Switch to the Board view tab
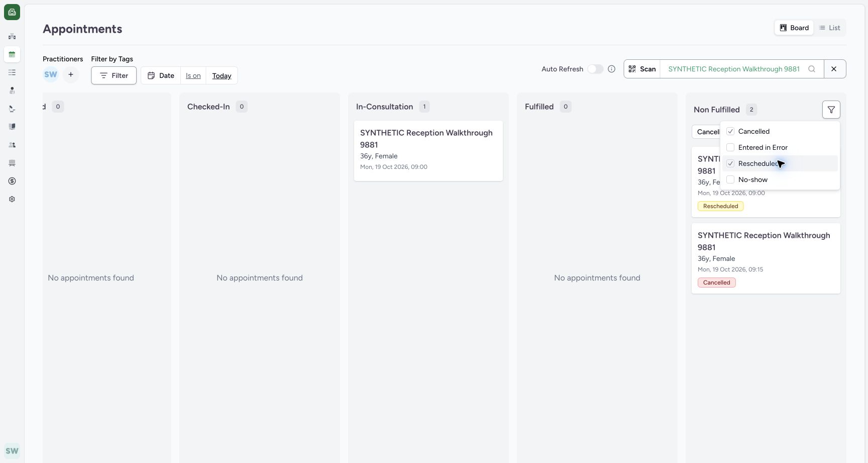The height and width of the screenshot is (463, 868). click(794, 28)
